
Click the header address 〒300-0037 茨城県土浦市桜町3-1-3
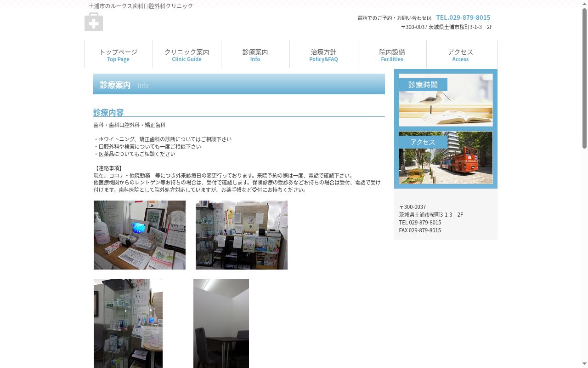[447, 27]
